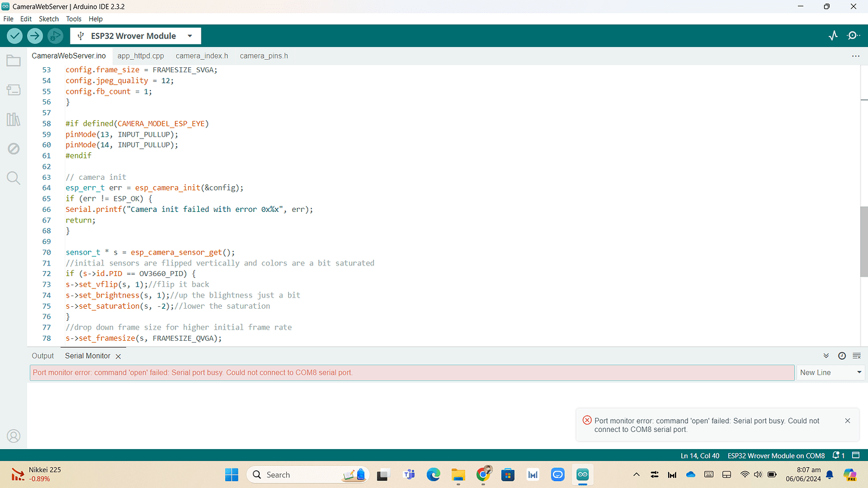Switch to the app_httpd.cpp tab
This screenshot has width=868, height=488.
pyautogui.click(x=140, y=55)
